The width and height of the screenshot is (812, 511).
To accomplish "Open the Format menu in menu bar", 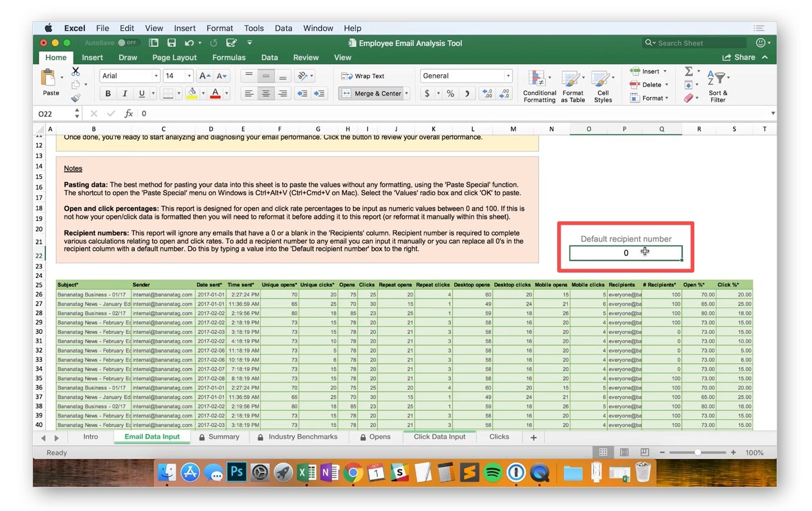I will pyautogui.click(x=220, y=28).
